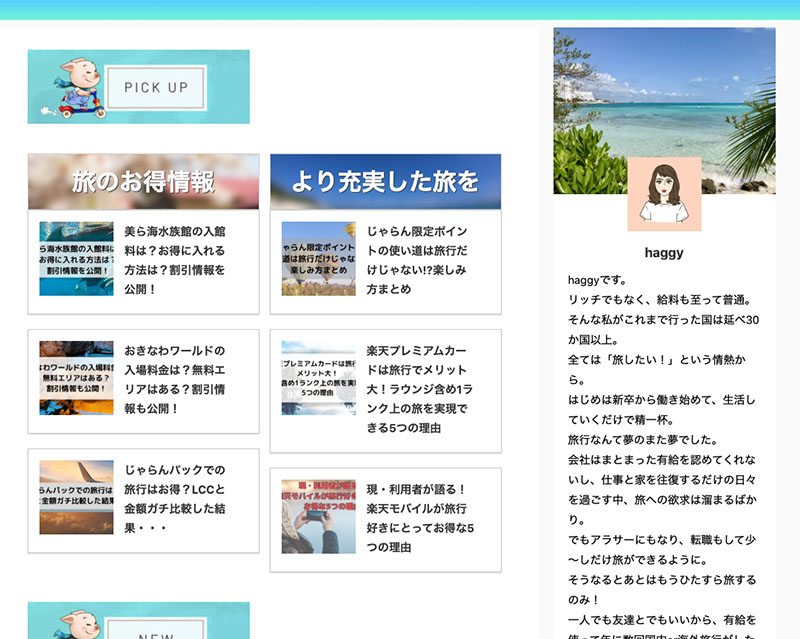800x639 pixels.
Task: Click the 楽天プレミアムカード article thumbnail
Action: tap(318, 378)
